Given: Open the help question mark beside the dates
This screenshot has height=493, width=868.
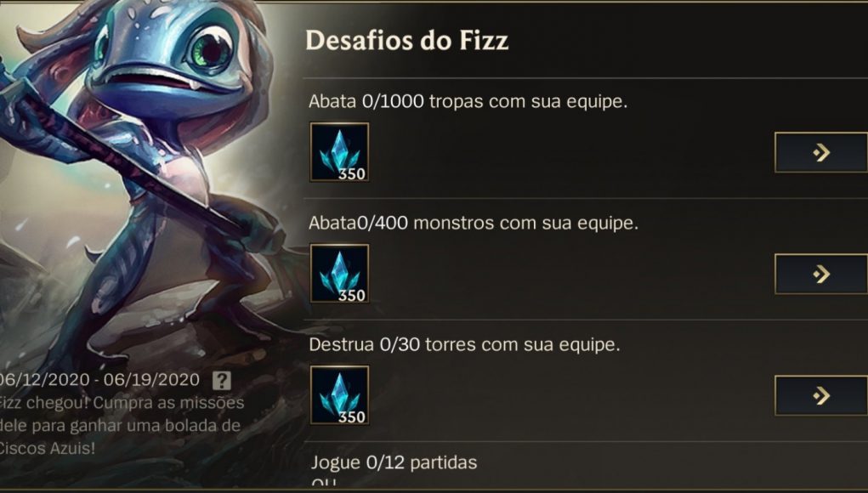Looking at the screenshot, I should pyautogui.click(x=222, y=381).
